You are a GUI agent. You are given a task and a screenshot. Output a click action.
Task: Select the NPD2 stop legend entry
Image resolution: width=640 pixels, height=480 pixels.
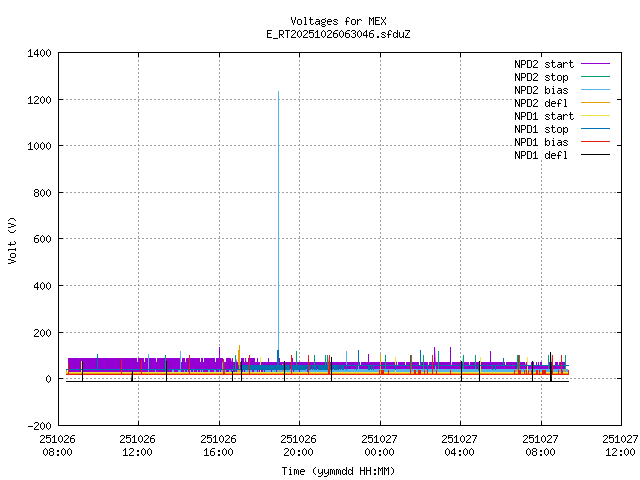point(541,76)
